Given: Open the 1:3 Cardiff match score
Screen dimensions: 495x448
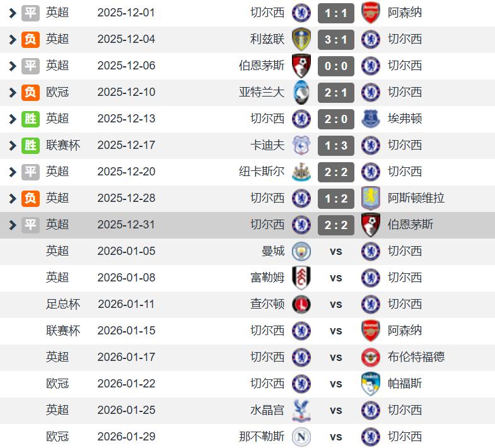Looking at the screenshot, I should [x=335, y=145].
